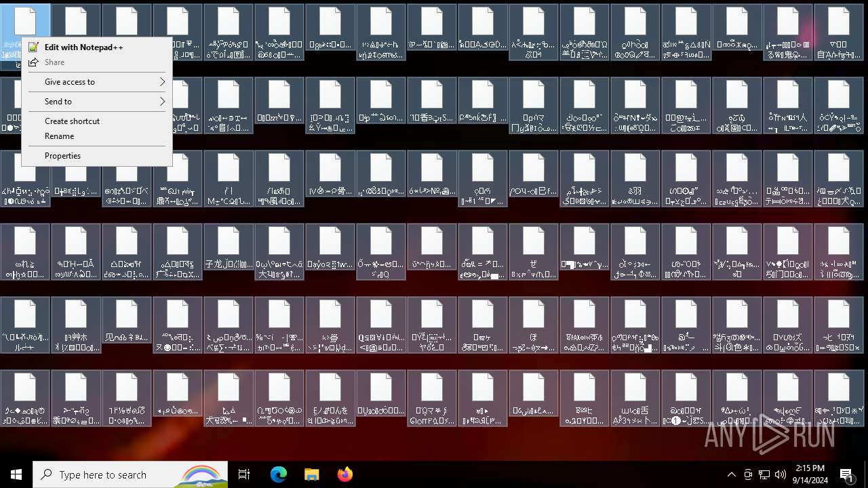This screenshot has height=488, width=868.
Task: Open File Explorer from the taskbar
Action: [311, 474]
